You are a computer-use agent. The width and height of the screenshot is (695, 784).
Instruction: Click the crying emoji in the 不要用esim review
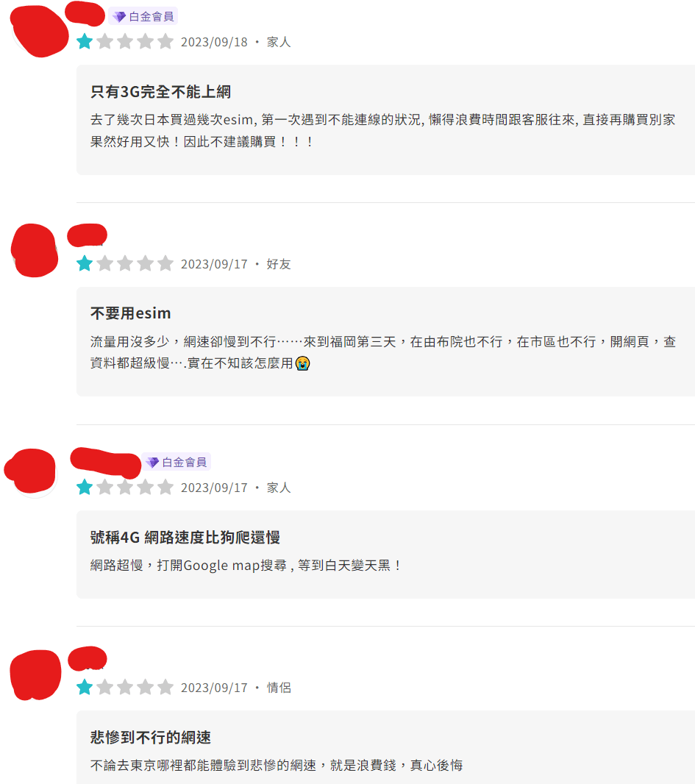(x=302, y=363)
